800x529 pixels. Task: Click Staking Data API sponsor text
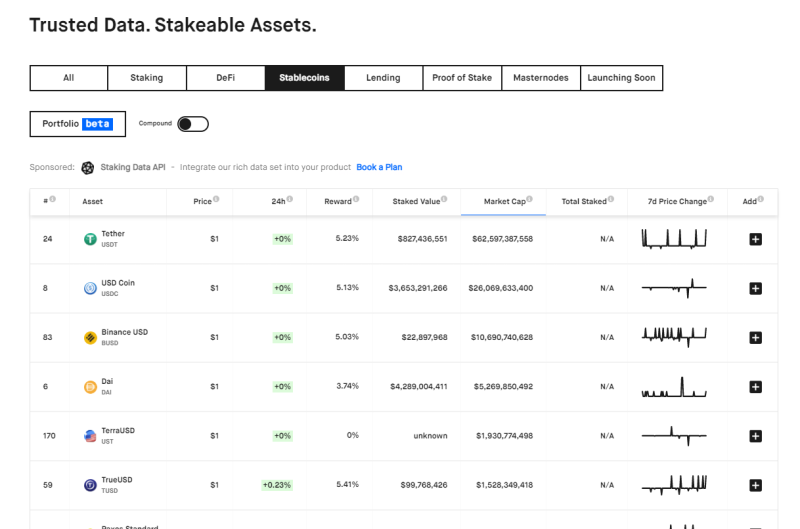tap(133, 167)
